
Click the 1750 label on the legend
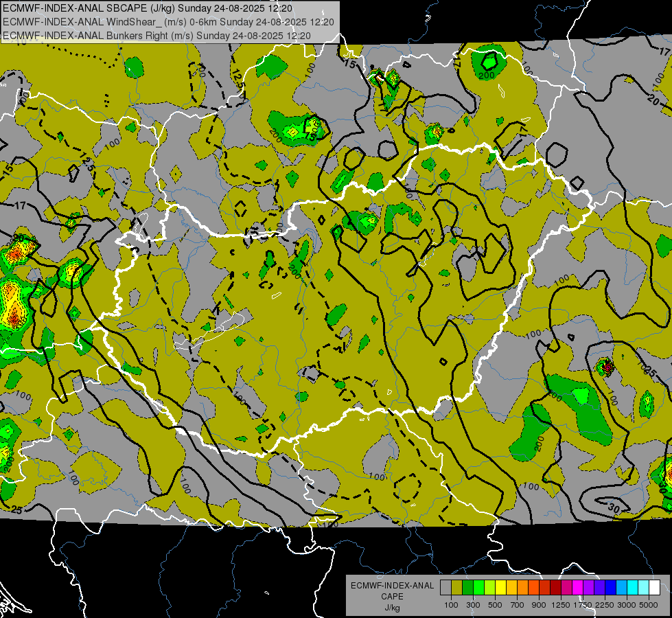point(583,605)
